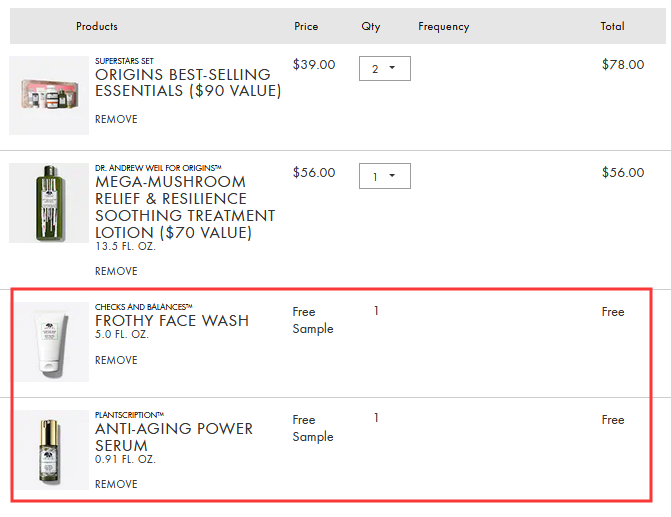Click the Frothy Face Wash tube thumbnail

[53, 342]
